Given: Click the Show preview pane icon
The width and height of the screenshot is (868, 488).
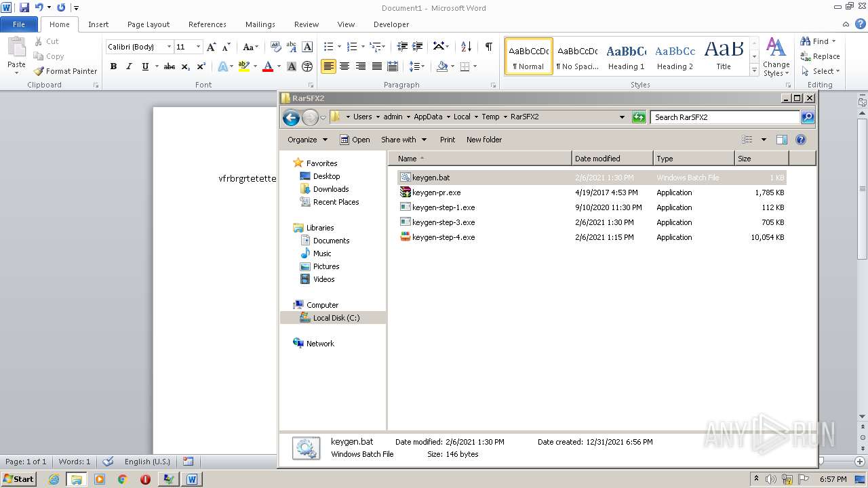Looking at the screenshot, I should coord(781,140).
